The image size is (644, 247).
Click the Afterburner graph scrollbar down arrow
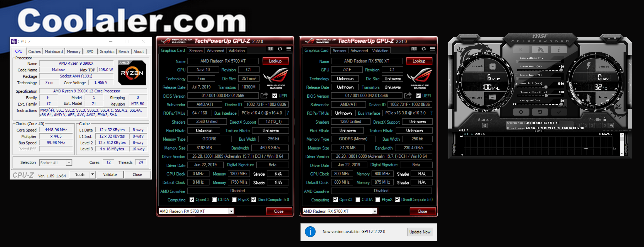pos(622,154)
